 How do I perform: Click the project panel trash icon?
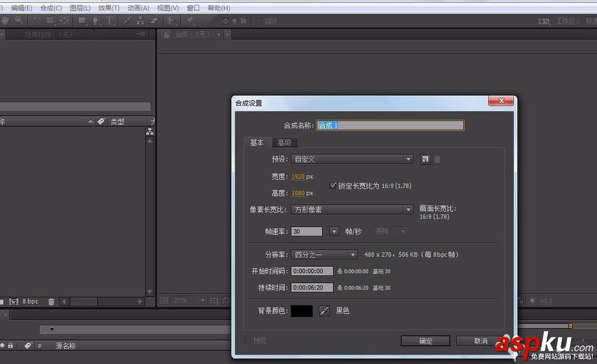click(x=51, y=301)
